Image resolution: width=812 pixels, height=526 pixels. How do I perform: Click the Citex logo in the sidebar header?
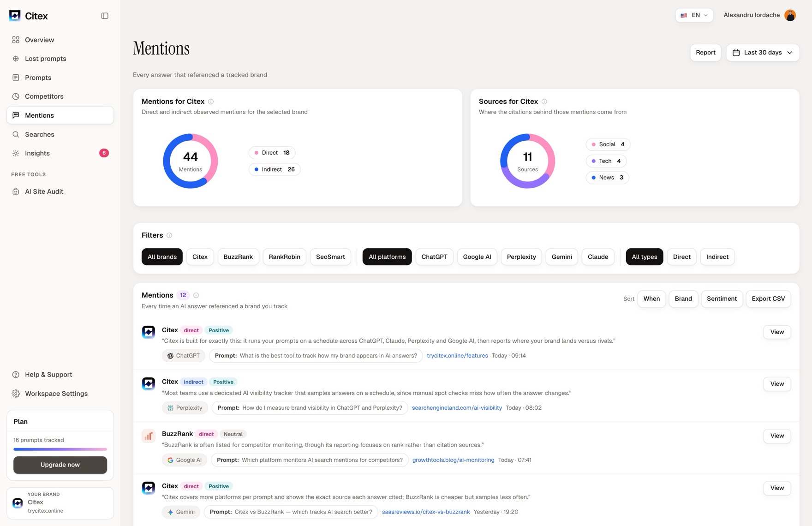pos(15,16)
